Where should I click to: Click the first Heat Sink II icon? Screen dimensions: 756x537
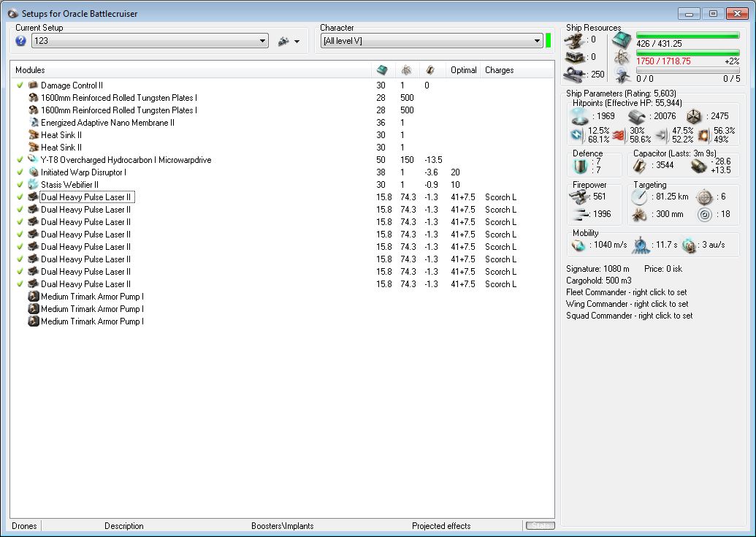coord(34,135)
